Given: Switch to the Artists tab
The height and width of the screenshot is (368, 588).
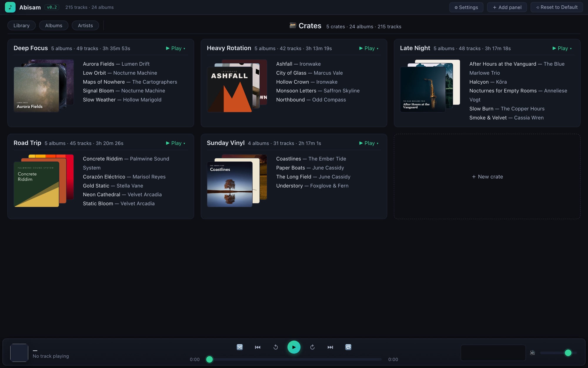Looking at the screenshot, I should coord(85,25).
